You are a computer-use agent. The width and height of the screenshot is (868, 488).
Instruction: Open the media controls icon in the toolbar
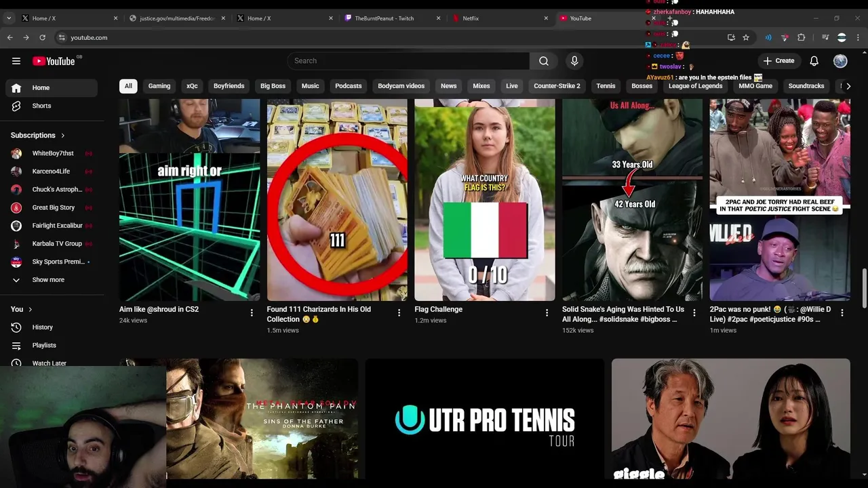(825, 37)
